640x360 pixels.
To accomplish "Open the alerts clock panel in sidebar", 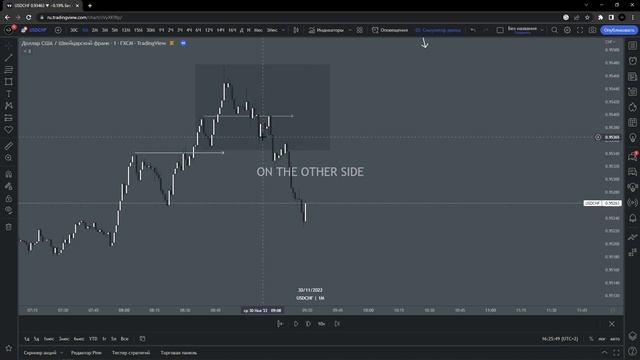I will coord(633,61).
